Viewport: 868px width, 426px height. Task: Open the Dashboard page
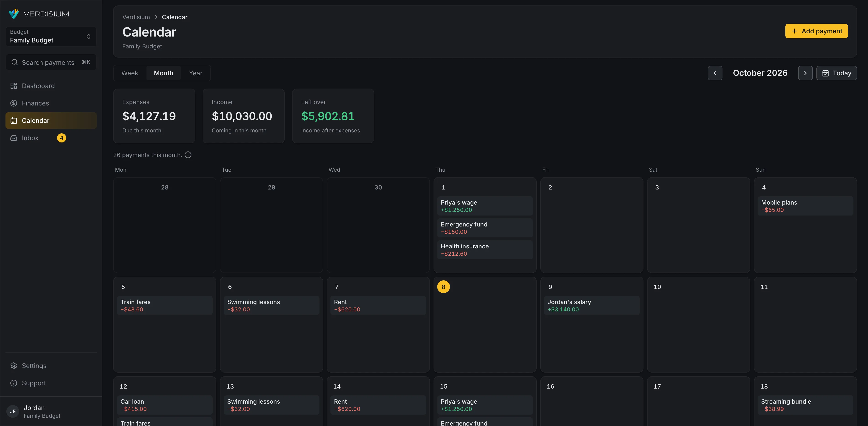pos(51,86)
